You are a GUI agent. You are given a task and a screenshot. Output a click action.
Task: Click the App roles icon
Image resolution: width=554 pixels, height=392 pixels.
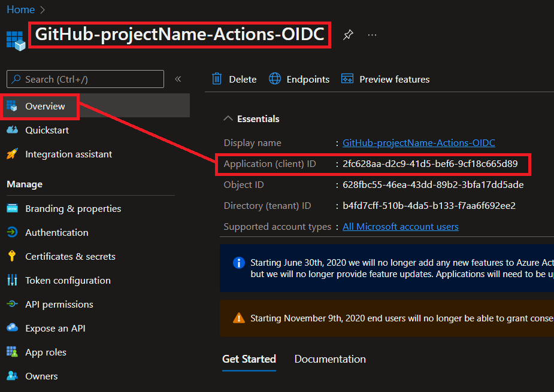13,352
